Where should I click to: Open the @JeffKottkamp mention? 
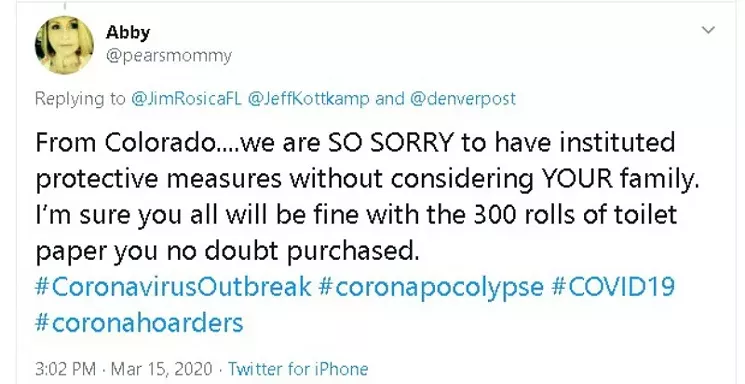(x=308, y=99)
